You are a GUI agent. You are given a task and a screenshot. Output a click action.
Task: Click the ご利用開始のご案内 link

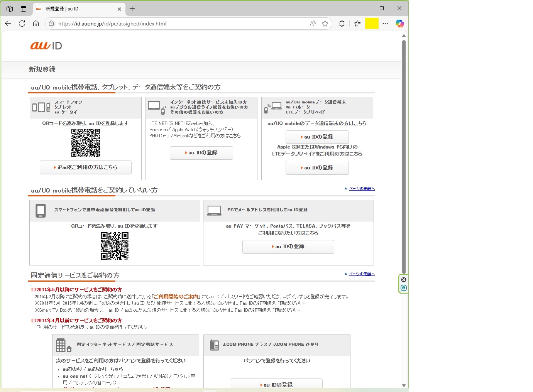tap(176, 297)
